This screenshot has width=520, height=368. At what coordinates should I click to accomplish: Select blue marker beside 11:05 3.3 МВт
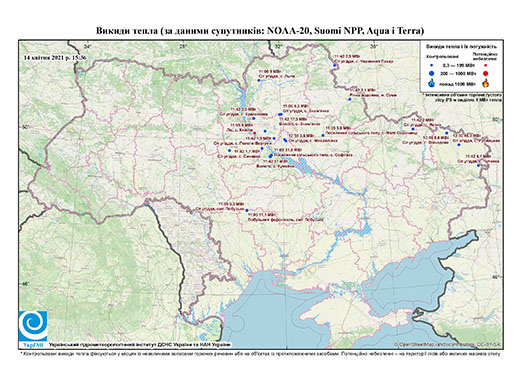[x=247, y=210]
